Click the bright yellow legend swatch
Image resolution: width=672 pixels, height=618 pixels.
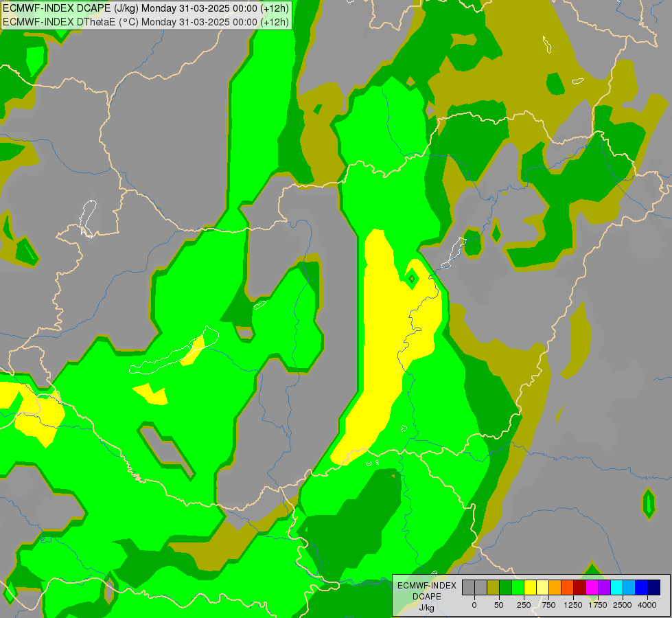click(530, 587)
